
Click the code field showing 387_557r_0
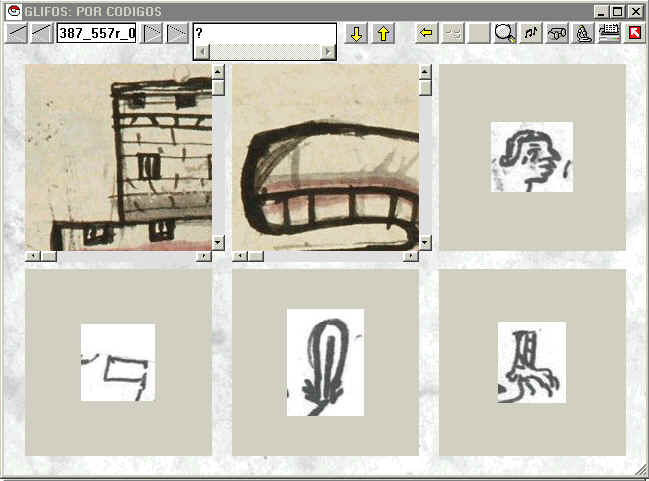[96, 33]
